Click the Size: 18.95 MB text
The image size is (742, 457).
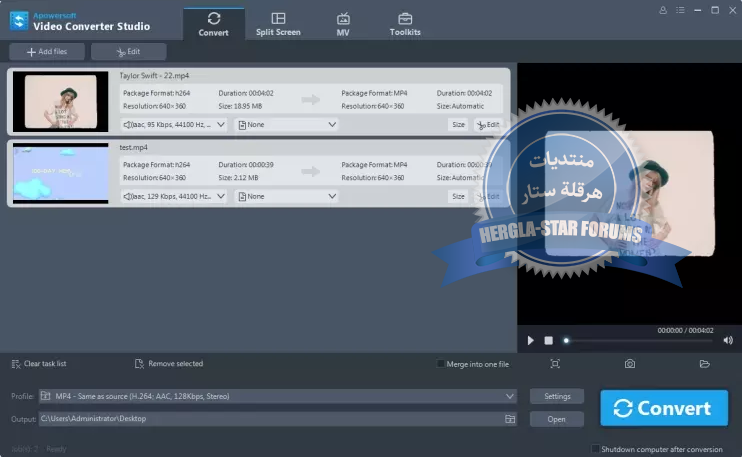(240, 106)
